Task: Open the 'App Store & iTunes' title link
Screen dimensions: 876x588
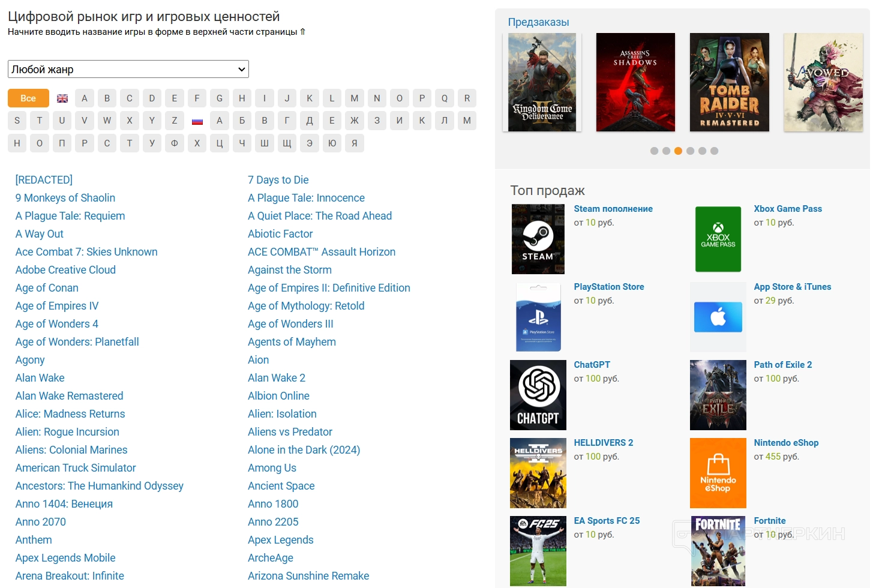Action: pyautogui.click(x=793, y=287)
